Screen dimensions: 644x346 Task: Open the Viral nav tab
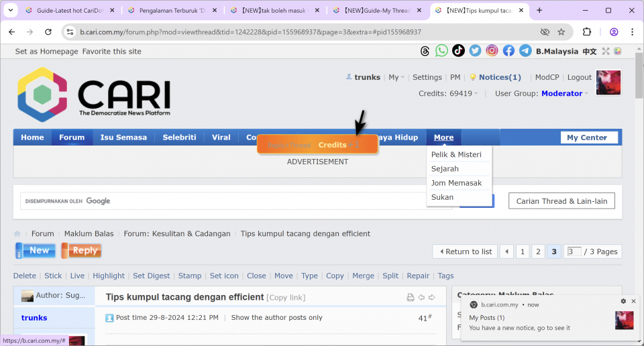click(221, 137)
